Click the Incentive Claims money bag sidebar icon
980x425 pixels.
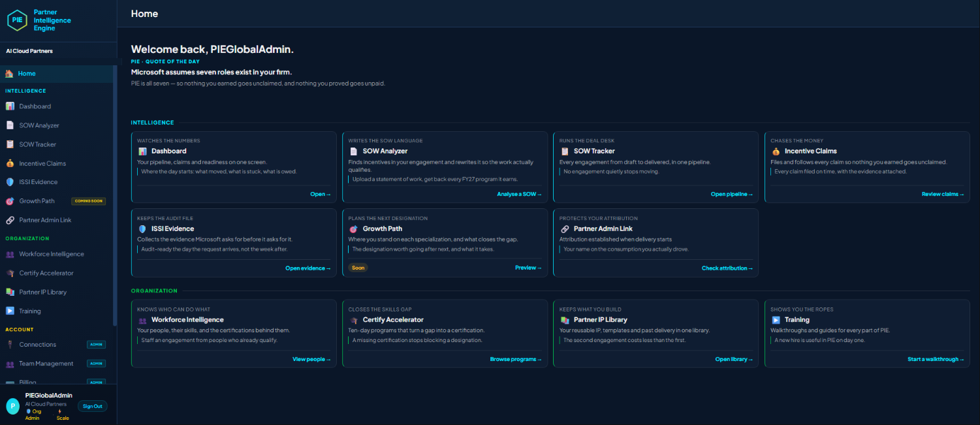(x=10, y=163)
